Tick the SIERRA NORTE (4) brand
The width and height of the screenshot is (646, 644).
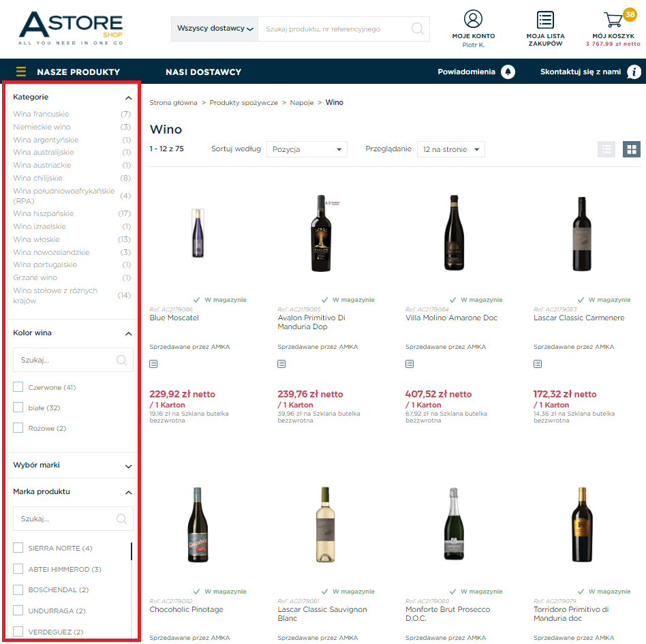coord(18,548)
